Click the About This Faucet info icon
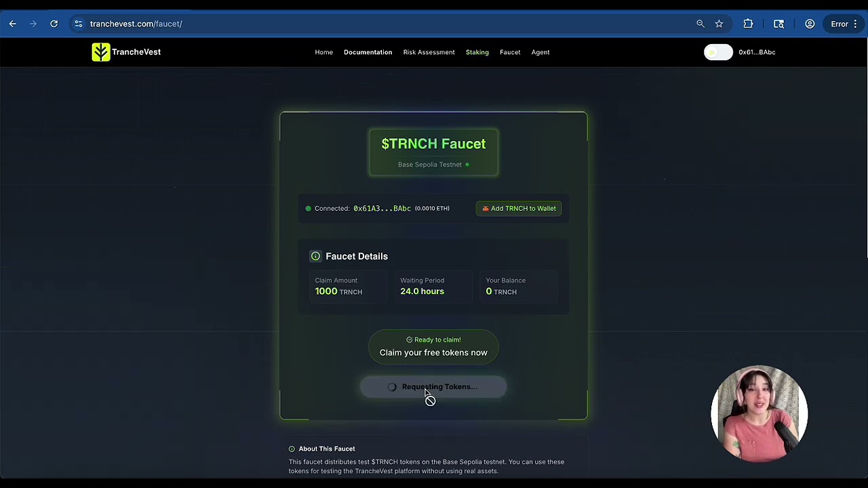 [x=292, y=449]
